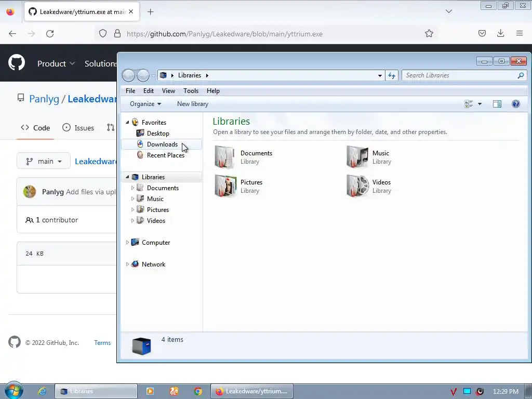The height and width of the screenshot is (399, 532).
Task: Click the Terms link in GitHub footer
Action: pyautogui.click(x=102, y=343)
